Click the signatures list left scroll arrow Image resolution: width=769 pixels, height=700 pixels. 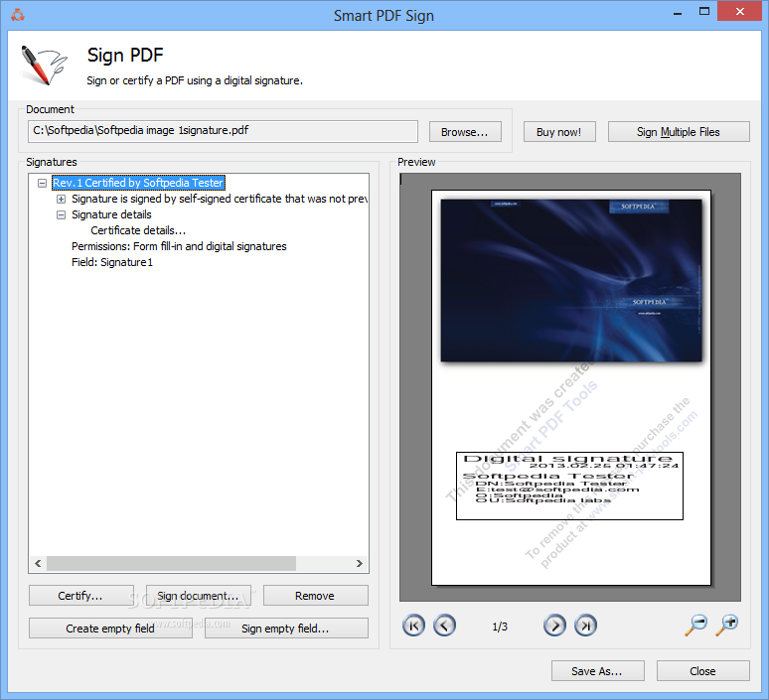click(38, 563)
